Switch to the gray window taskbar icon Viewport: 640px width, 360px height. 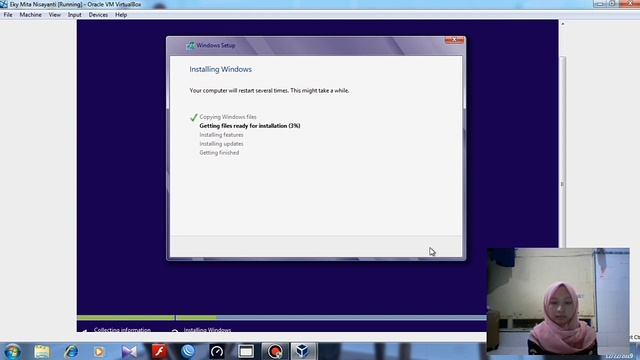pos(246,351)
